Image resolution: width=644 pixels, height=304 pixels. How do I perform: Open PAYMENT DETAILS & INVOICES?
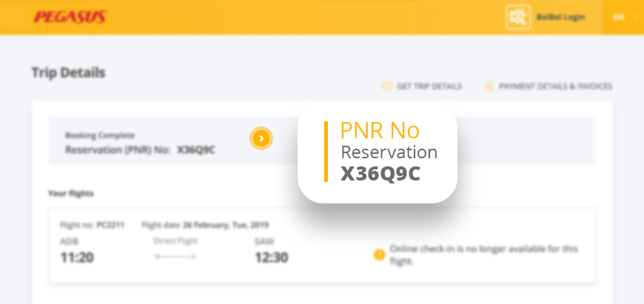(x=555, y=86)
